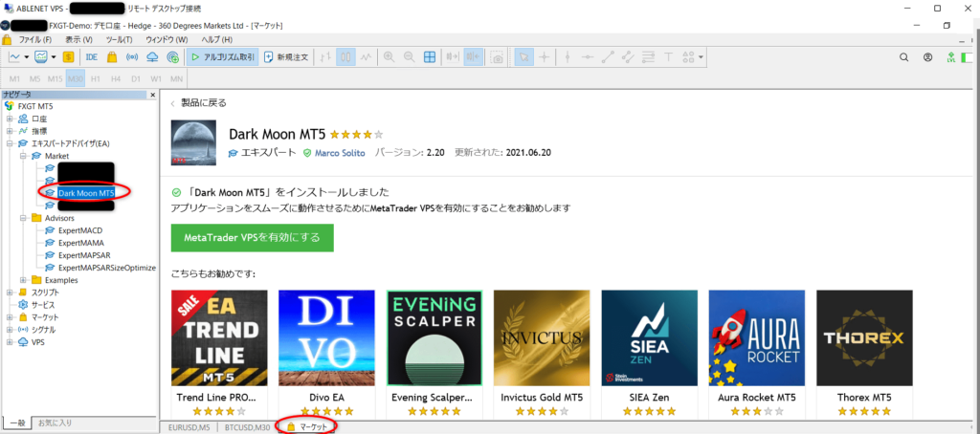
Task: Expand the スクリプト scripts node
Action: pos(10,293)
